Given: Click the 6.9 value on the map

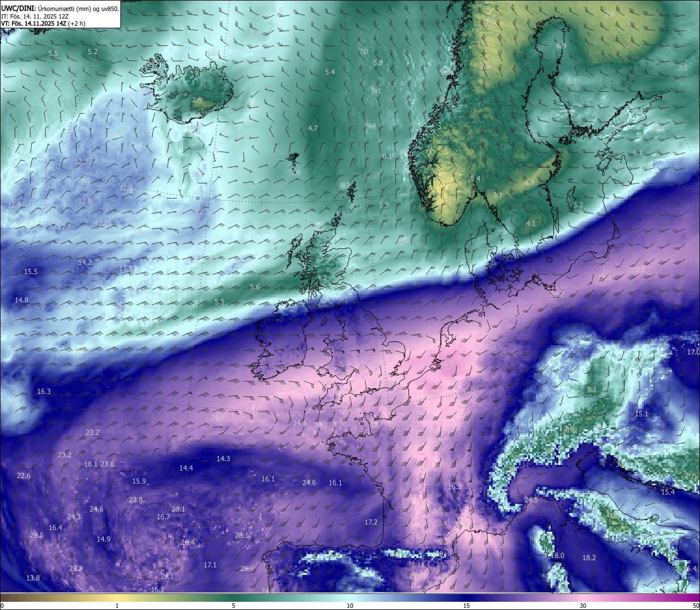Looking at the screenshot, I should point(561,46).
